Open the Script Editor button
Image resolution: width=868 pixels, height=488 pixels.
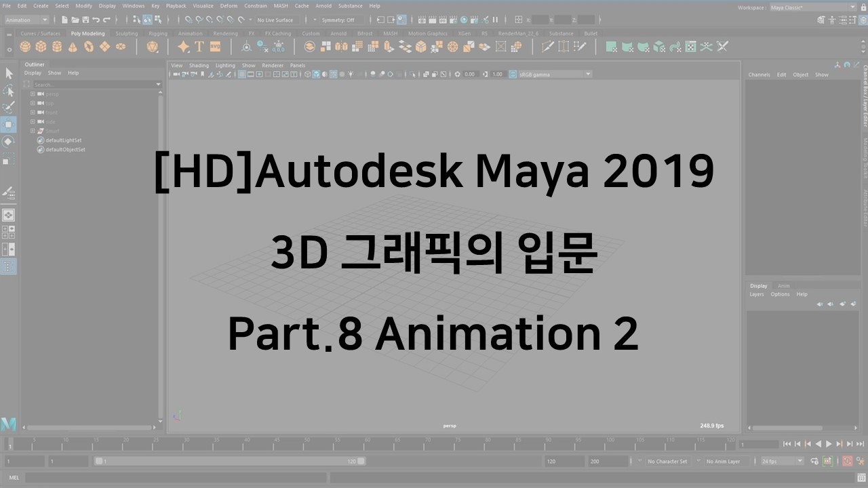(862, 477)
